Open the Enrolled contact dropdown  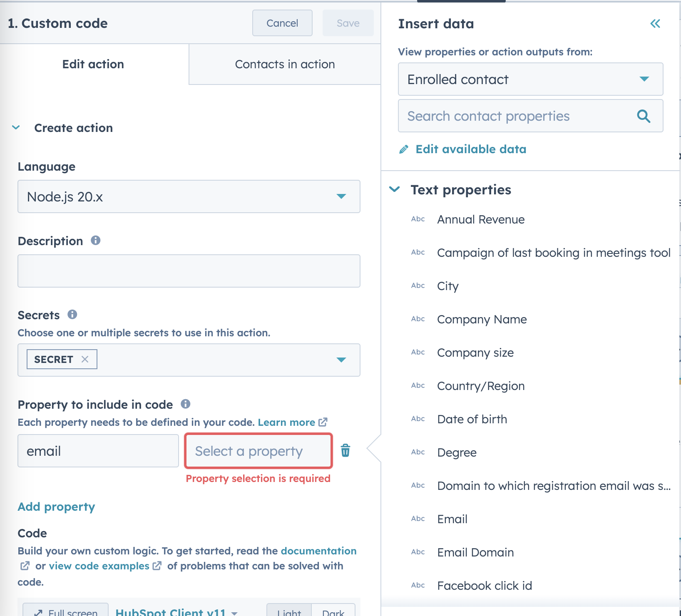(530, 79)
